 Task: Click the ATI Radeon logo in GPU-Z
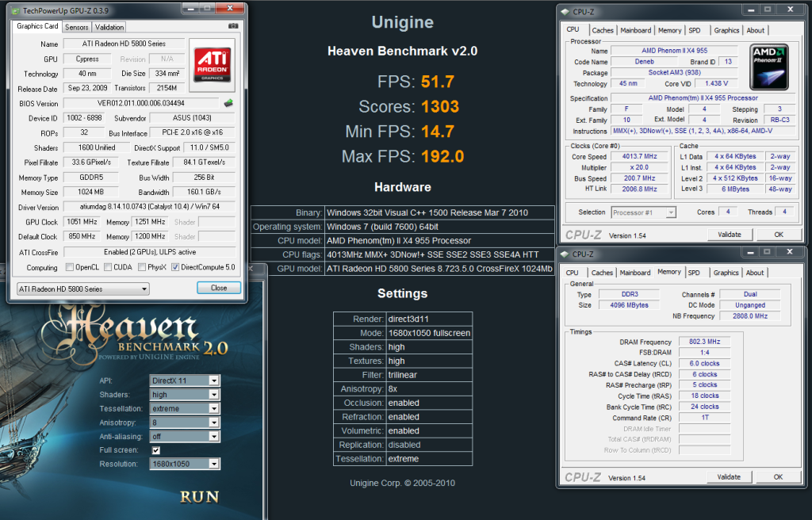coord(212,65)
